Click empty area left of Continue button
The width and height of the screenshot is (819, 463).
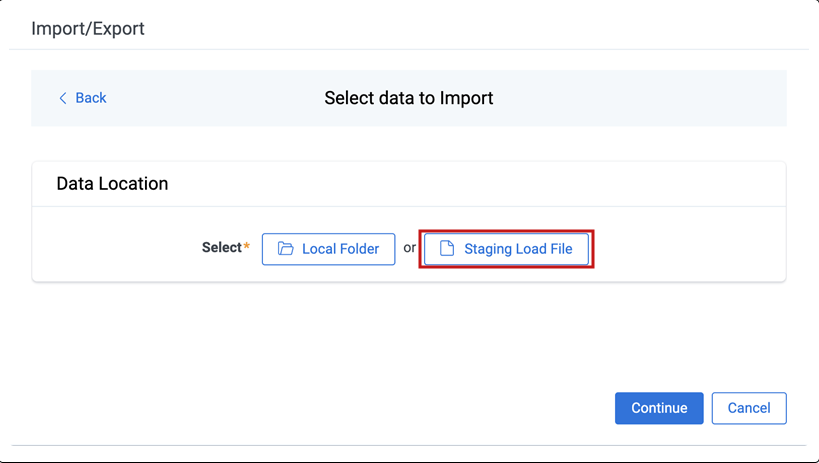[400, 408]
